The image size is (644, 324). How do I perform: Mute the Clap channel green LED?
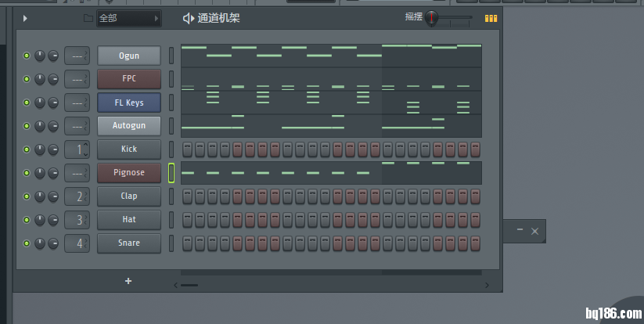(x=27, y=196)
